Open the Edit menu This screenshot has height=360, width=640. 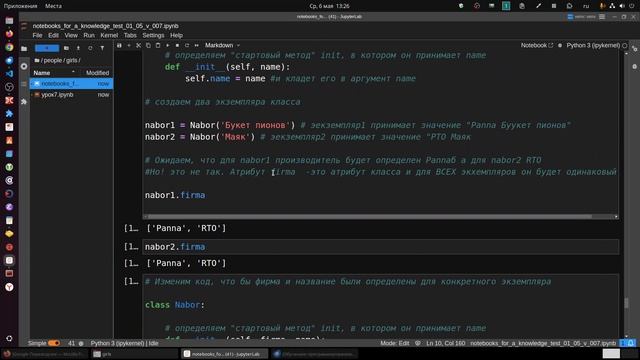coord(53,36)
